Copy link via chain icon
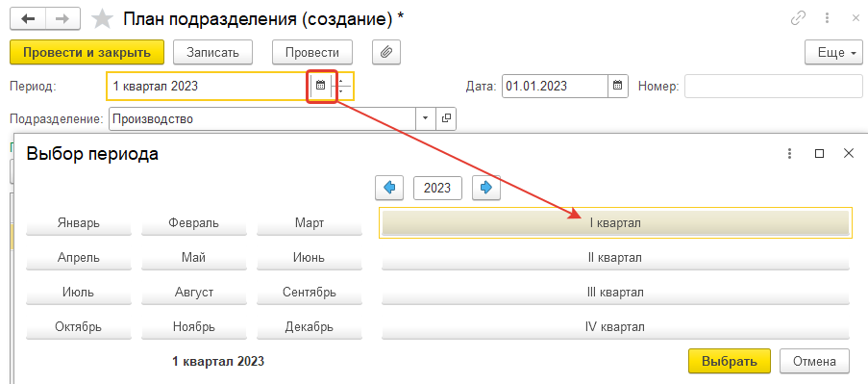 (x=798, y=18)
